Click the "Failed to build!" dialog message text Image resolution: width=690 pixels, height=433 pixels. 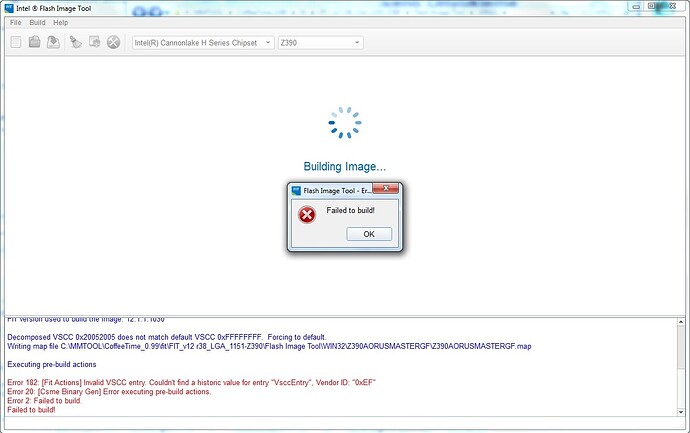(x=350, y=210)
